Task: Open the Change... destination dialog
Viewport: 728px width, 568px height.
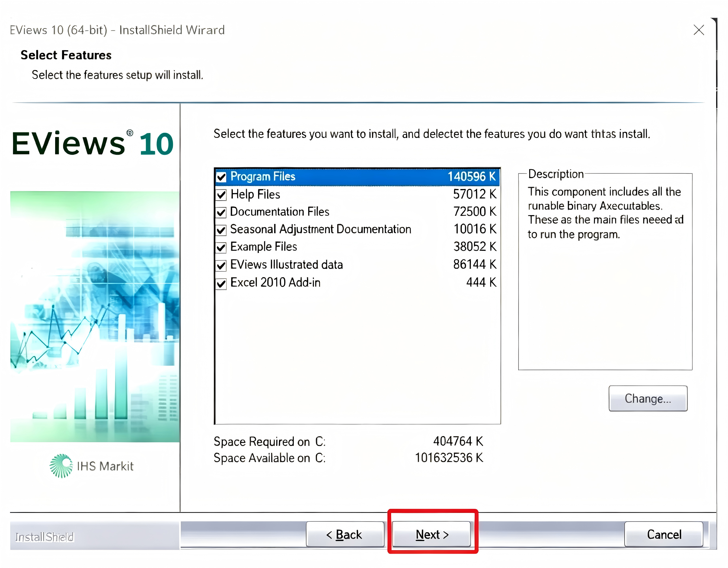Action: pyautogui.click(x=648, y=398)
